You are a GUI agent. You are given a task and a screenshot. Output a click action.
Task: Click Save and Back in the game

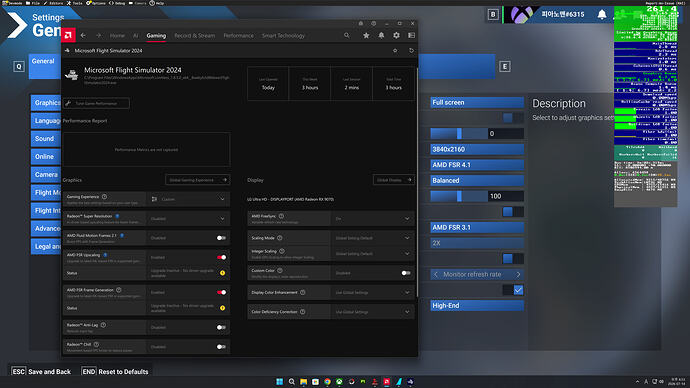[x=41, y=372]
